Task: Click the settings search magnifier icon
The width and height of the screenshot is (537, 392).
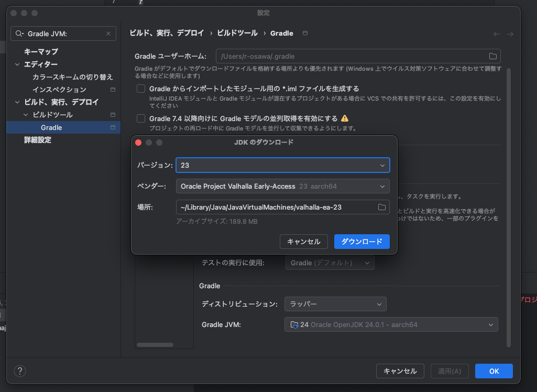Action: (19, 34)
